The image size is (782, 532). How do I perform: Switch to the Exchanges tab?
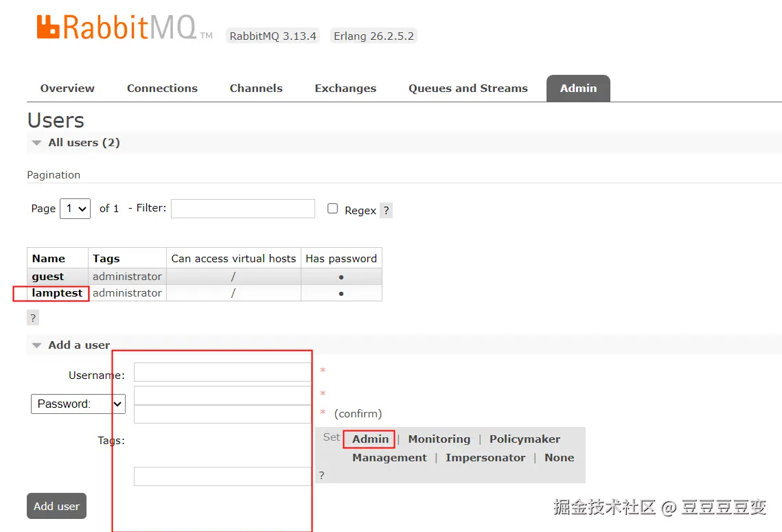pos(345,89)
